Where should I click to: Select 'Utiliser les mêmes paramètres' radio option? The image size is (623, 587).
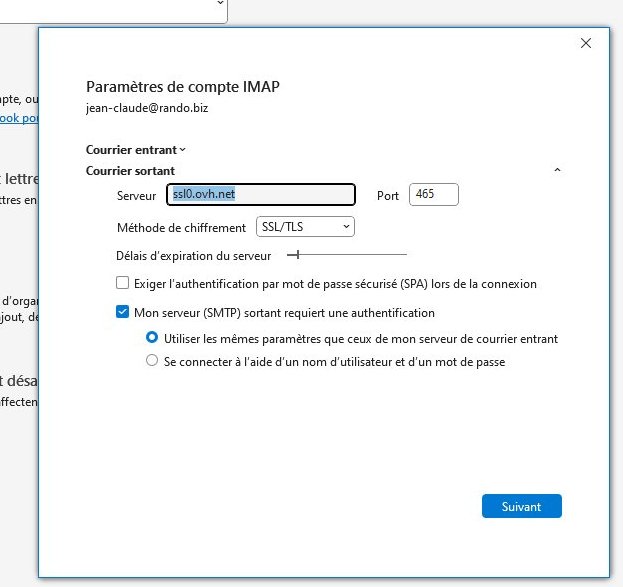pos(152,339)
